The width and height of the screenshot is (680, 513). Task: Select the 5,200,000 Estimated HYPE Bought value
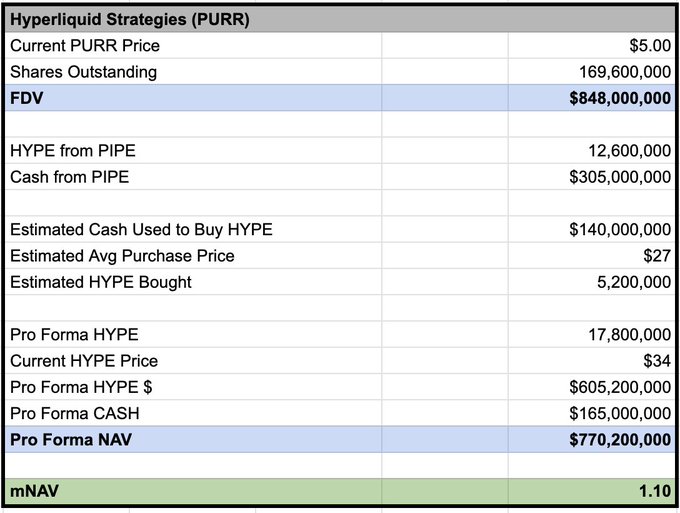point(634,282)
